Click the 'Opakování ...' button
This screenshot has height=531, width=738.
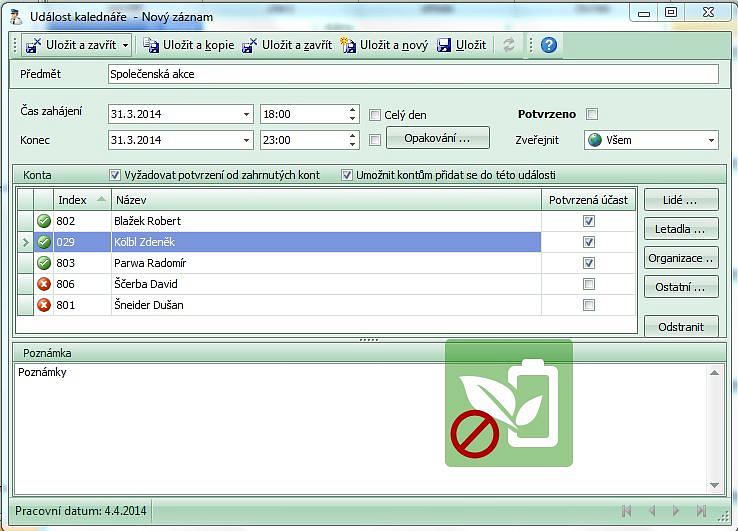437,137
